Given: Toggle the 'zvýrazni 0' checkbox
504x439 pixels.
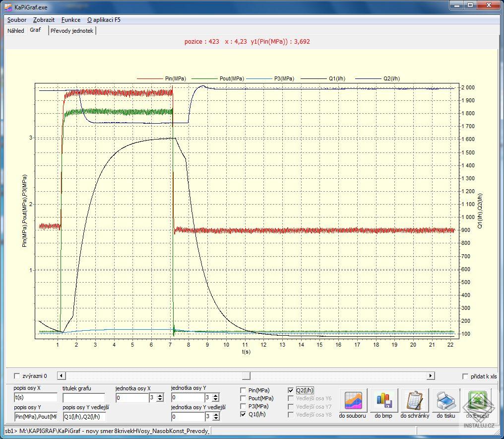Looking at the screenshot, I should coord(17,376).
